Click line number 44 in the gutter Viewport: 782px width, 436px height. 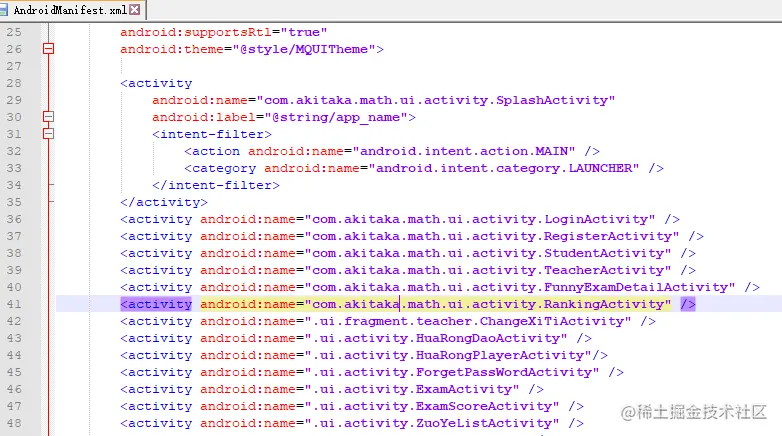coord(14,355)
